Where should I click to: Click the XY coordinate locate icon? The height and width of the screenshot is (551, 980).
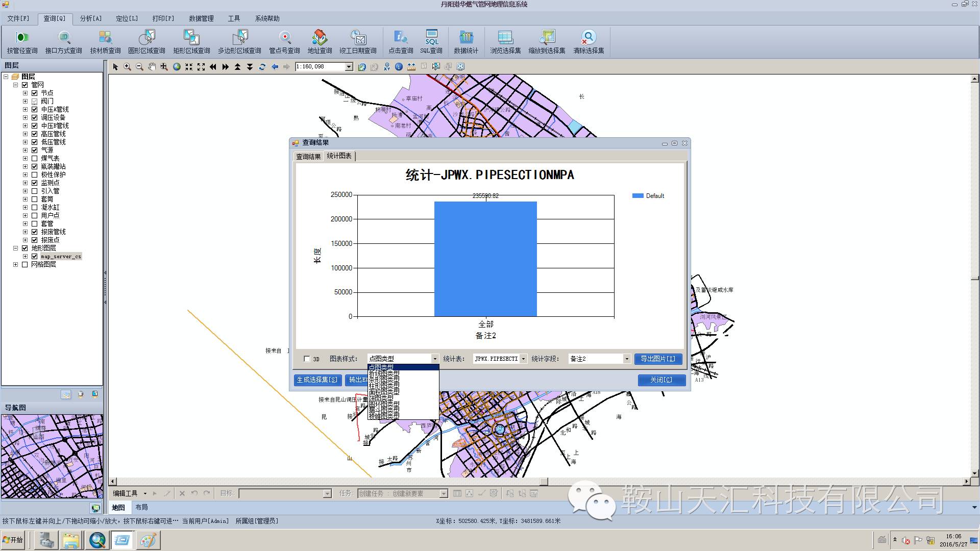point(387,67)
